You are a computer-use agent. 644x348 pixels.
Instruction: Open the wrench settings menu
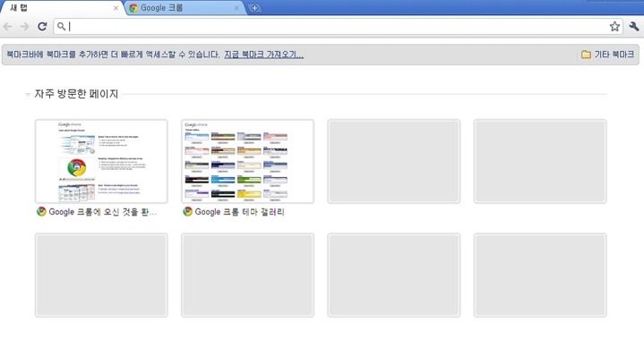point(634,27)
